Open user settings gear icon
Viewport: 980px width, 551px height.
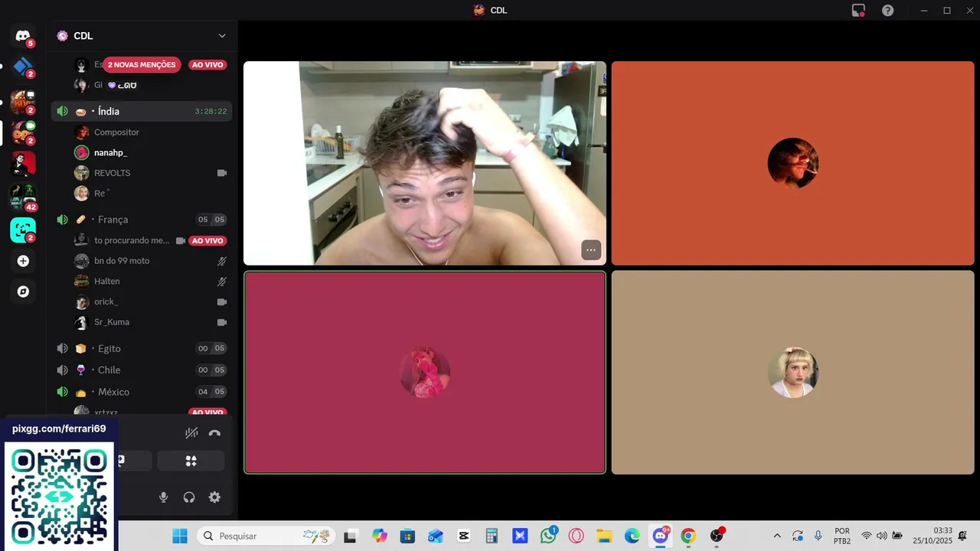click(214, 497)
